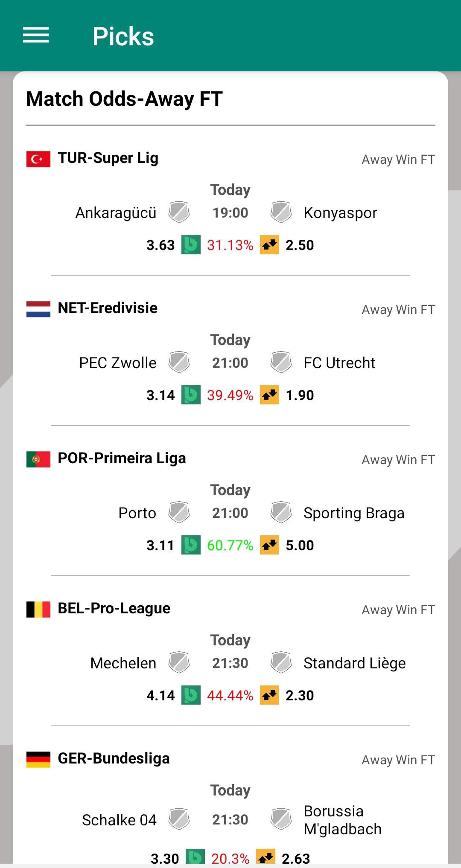
Task: Tap the green bookmaker icon for Porto match
Action: [x=191, y=545]
